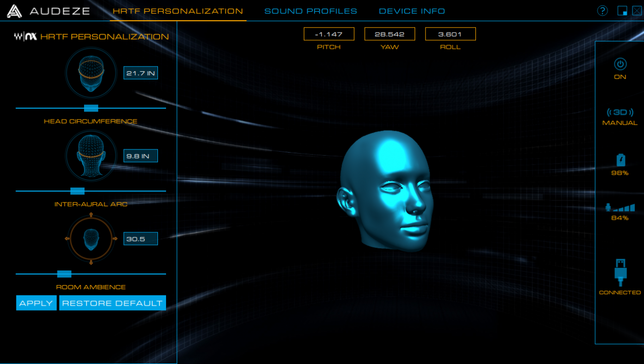Click the inter-aural arc 9.8 IN field
The width and height of the screenshot is (644, 364).
pos(141,156)
